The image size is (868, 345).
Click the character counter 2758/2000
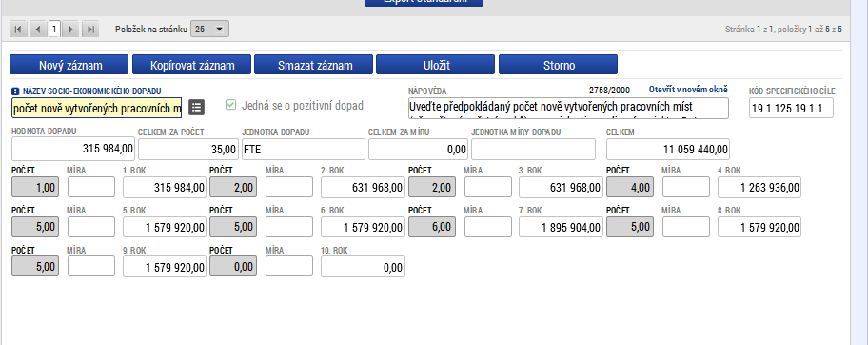(x=609, y=90)
